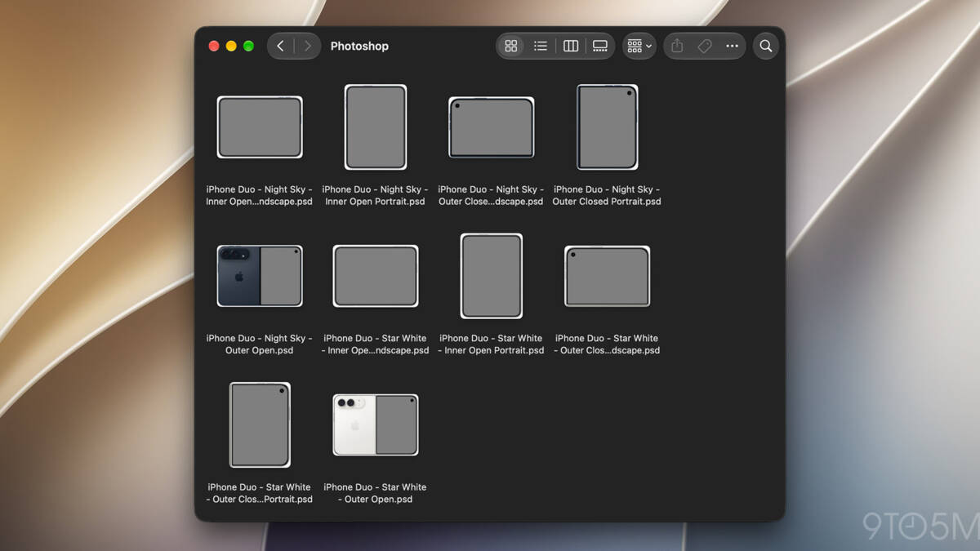Select Star White Outer Closed Portrait thumbnail

[260, 425]
